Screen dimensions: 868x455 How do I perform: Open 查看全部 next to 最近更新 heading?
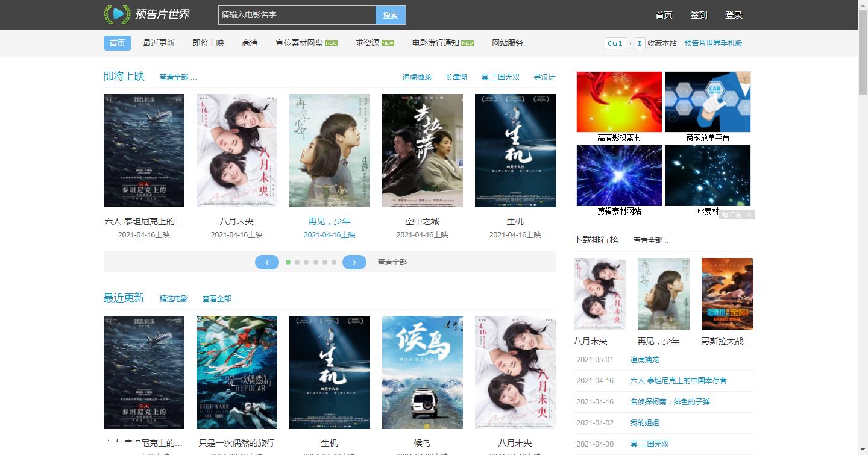221,299
